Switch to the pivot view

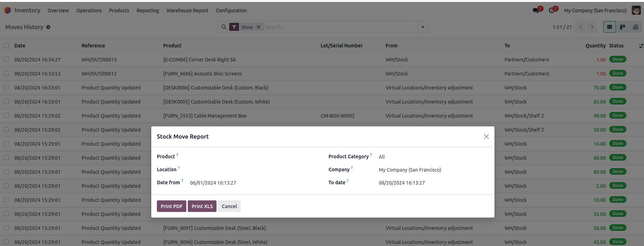pos(636,27)
